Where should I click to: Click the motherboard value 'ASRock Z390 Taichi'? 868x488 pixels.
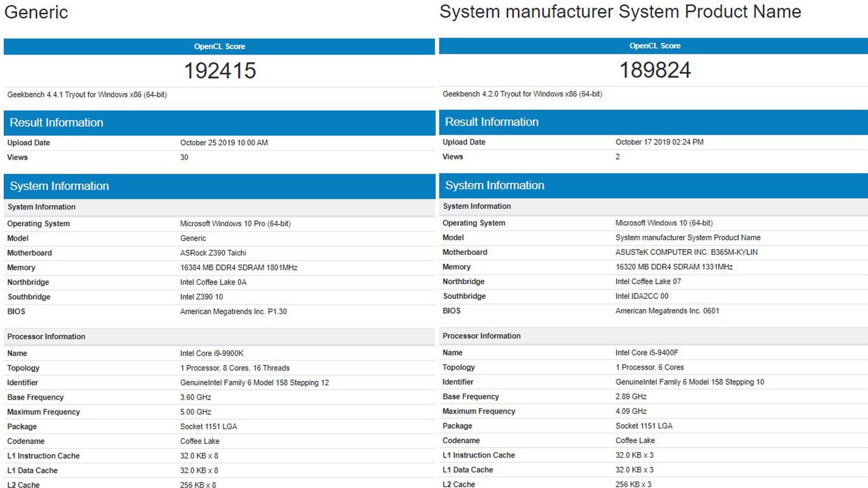(x=213, y=253)
